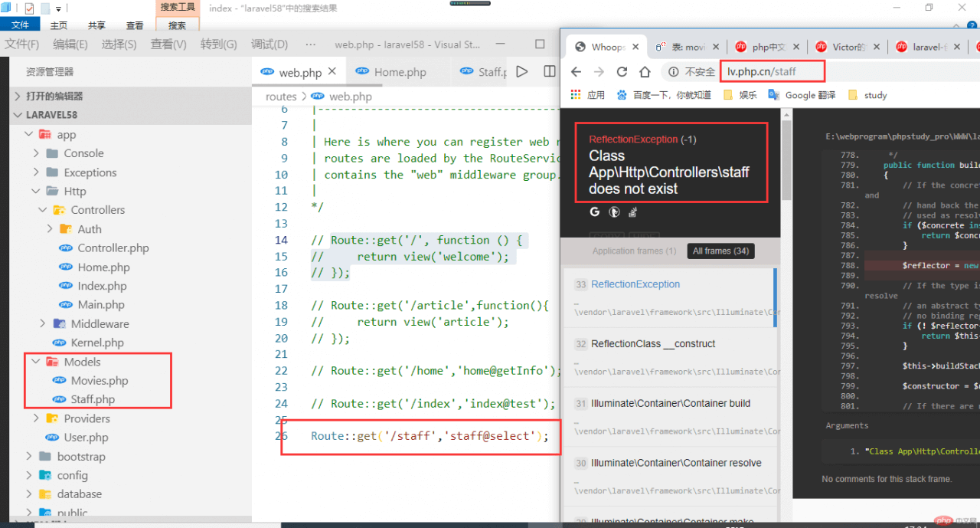Open the Google 翻译 bookmark
980x528 pixels.
[x=802, y=95]
